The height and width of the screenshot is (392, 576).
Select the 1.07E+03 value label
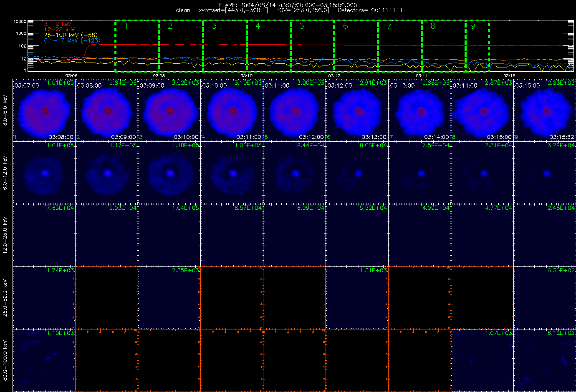(498, 333)
